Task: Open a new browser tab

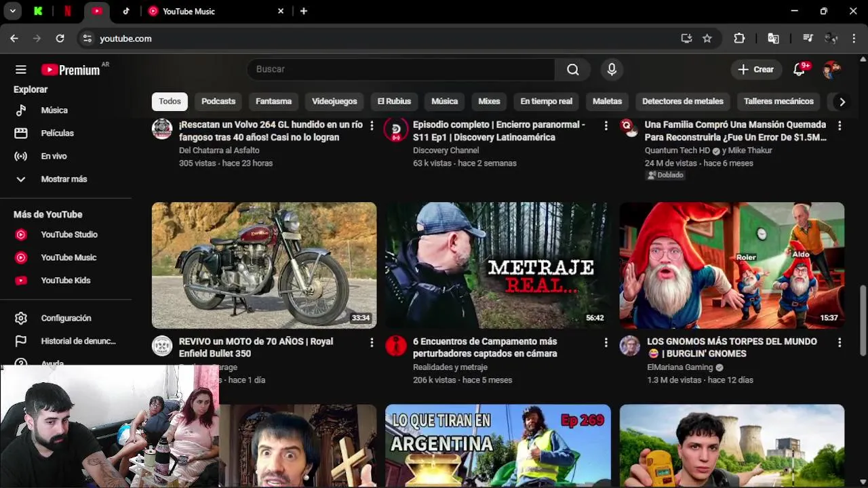Action: [303, 11]
